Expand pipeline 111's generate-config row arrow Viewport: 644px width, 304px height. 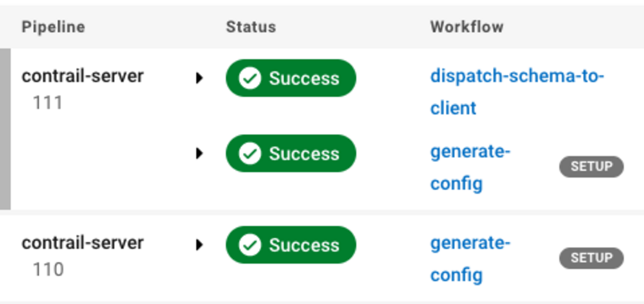[199, 153]
